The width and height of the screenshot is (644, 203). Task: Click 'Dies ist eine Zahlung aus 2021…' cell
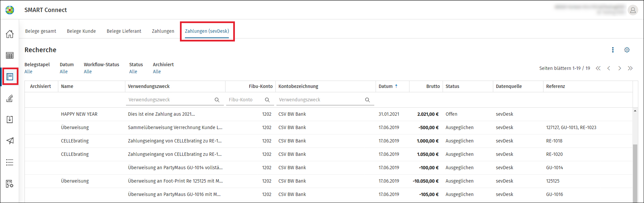click(x=162, y=114)
